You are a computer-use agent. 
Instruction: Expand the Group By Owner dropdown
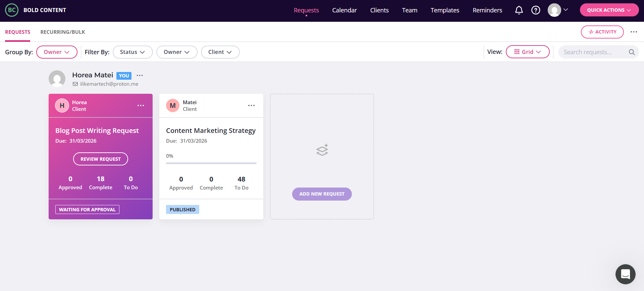(57, 52)
